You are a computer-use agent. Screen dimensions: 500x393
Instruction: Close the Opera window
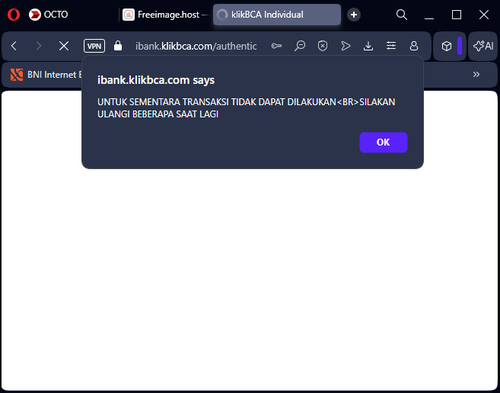click(x=484, y=15)
